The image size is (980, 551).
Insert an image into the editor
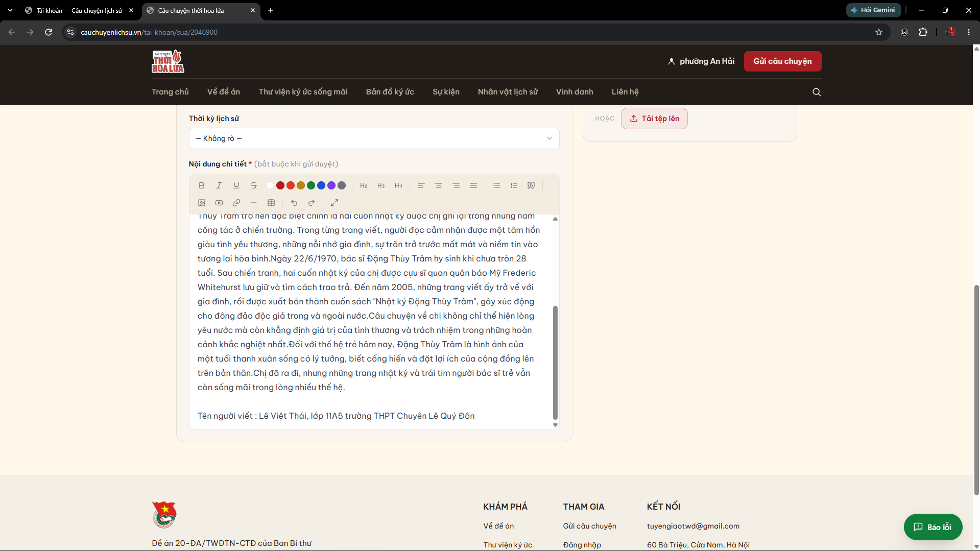[x=202, y=203]
